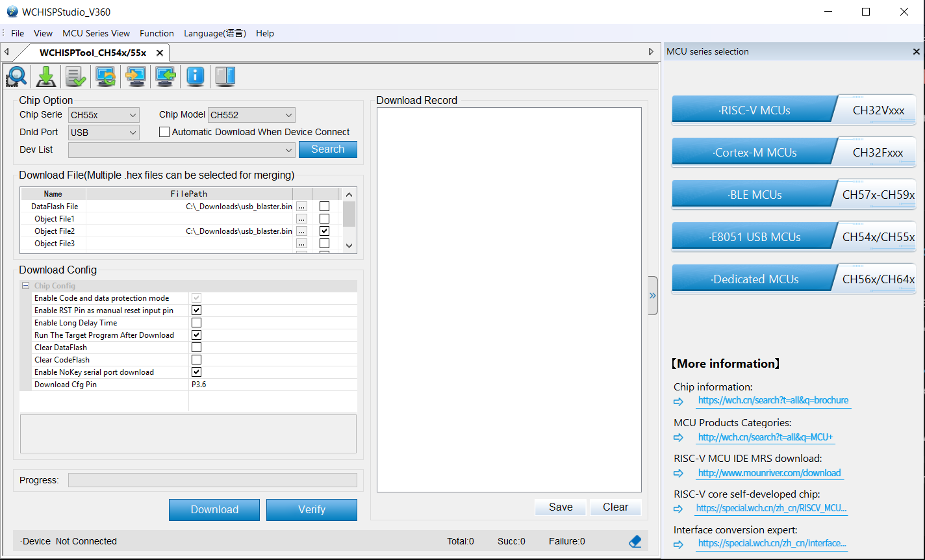Close the WCHISPTool_CH54x/55x tab
This screenshot has height=560, width=925.
tap(160, 53)
